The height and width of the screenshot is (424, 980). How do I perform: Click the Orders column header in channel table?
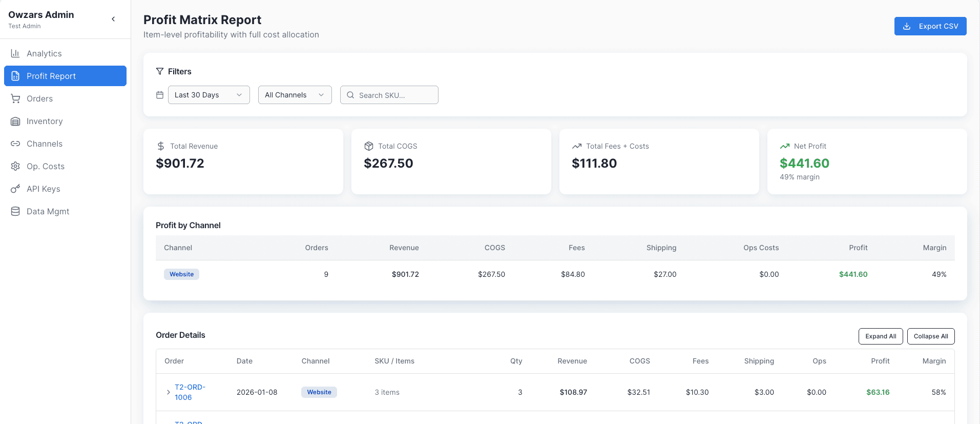click(317, 248)
